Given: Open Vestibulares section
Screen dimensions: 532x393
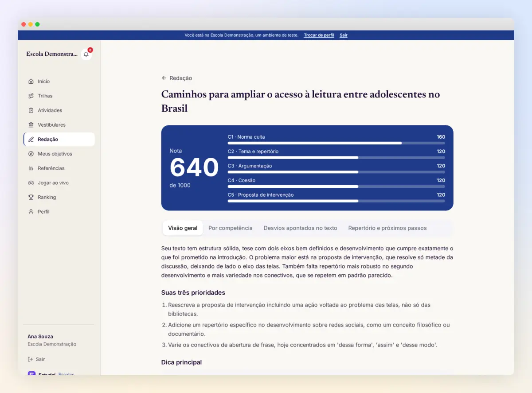Looking at the screenshot, I should coord(59,125).
